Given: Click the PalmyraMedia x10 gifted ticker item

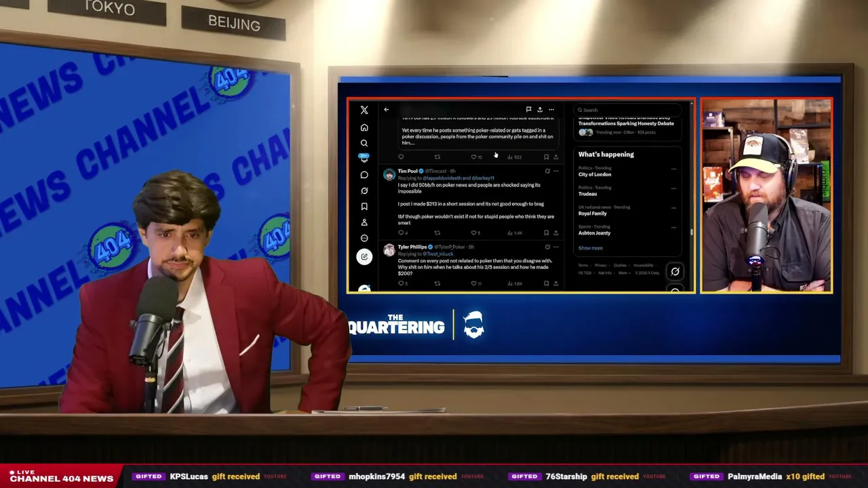Looking at the screenshot, I should [x=772, y=476].
